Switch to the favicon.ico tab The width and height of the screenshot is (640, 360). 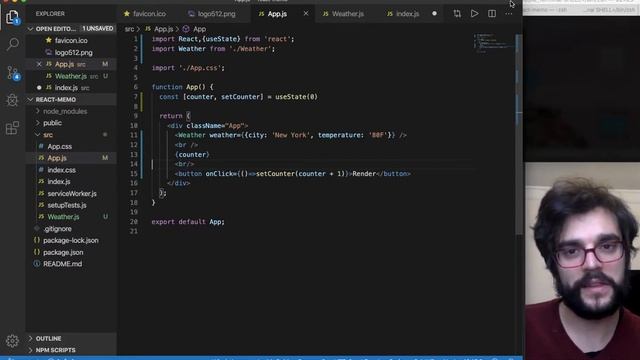144,14
